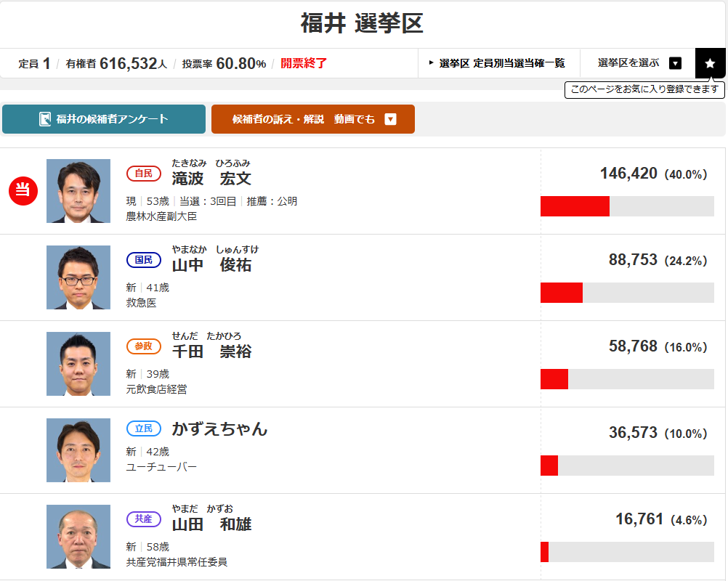Click candidate name かずえちゃん
The image size is (728, 581).
pyautogui.click(x=219, y=429)
